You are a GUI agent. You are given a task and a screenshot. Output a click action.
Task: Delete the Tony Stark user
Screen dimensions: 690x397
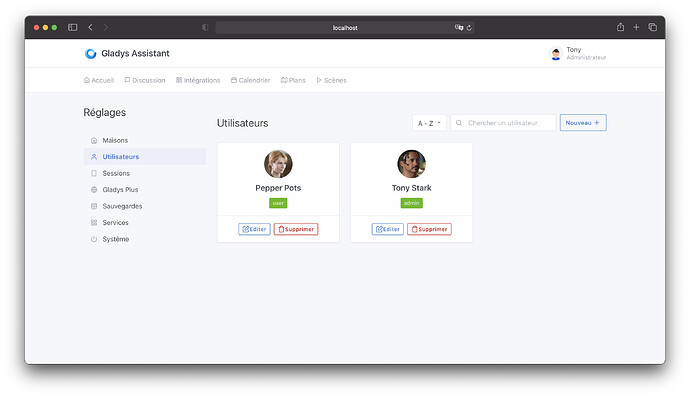coord(429,229)
